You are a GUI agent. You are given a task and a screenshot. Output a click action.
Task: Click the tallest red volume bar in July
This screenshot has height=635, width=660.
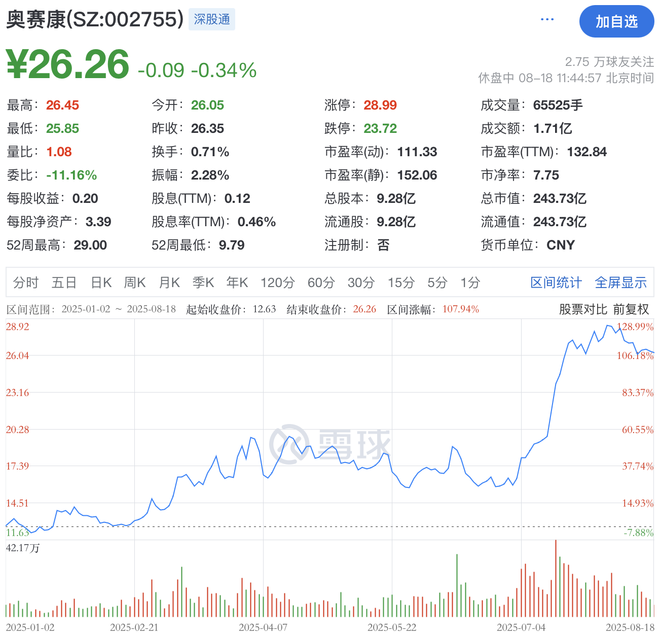(x=556, y=579)
